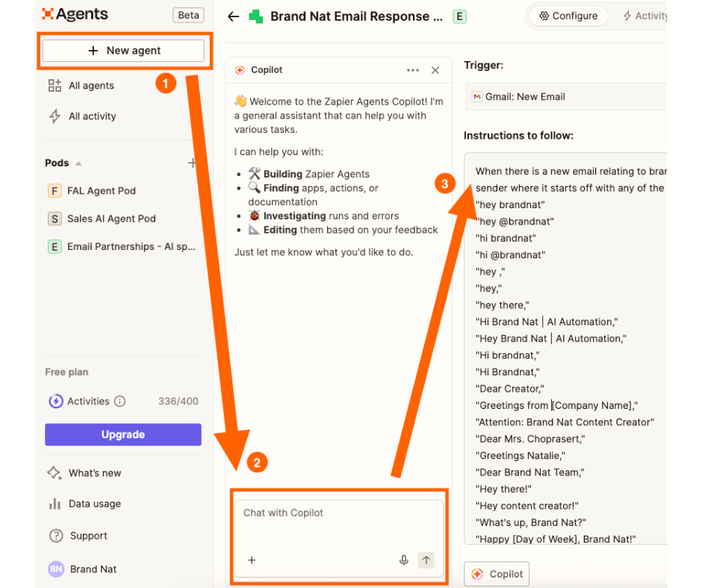Click the "Greetings Natalie," instruction line
702x588 pixels.
pos(521,455)
